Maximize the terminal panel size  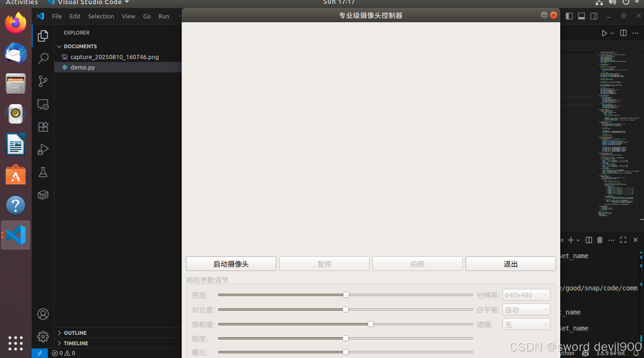point(623,240)
